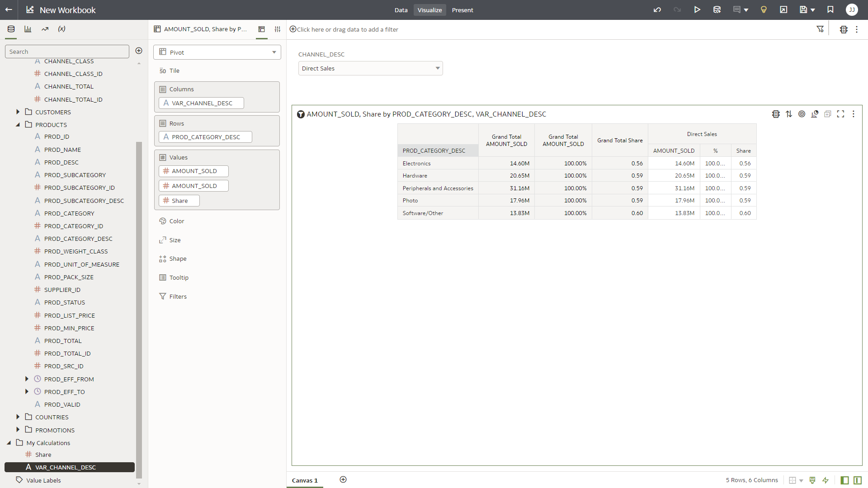868x488 pixels.
Task: Click to add a filter in filter bar
Action: click(x=347, y=29)
